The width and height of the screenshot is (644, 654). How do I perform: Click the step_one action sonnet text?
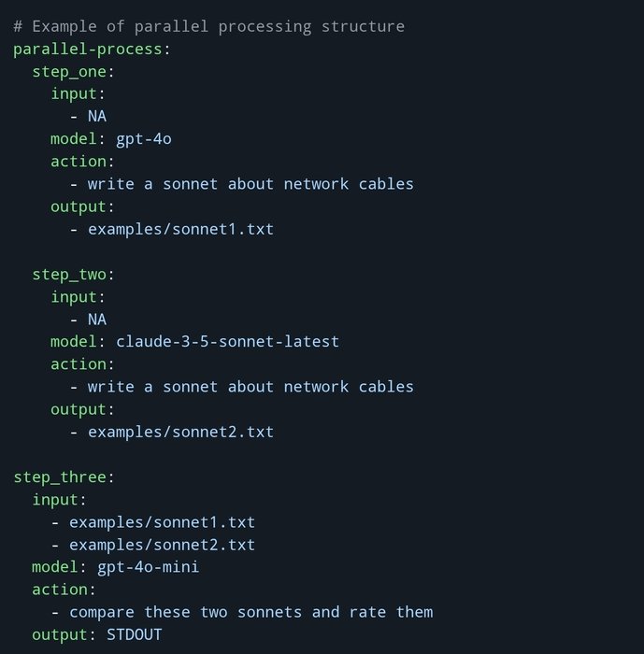pos(250,184)
